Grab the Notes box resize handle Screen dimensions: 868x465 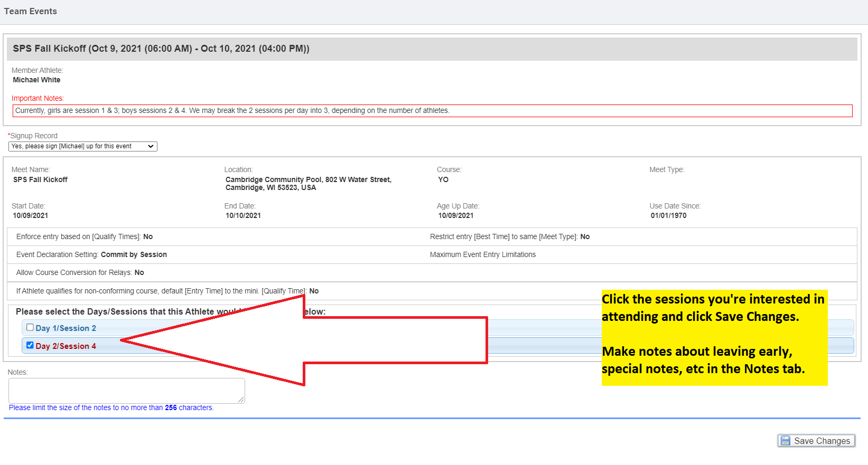pyautogui.click(x=241, y=400)
